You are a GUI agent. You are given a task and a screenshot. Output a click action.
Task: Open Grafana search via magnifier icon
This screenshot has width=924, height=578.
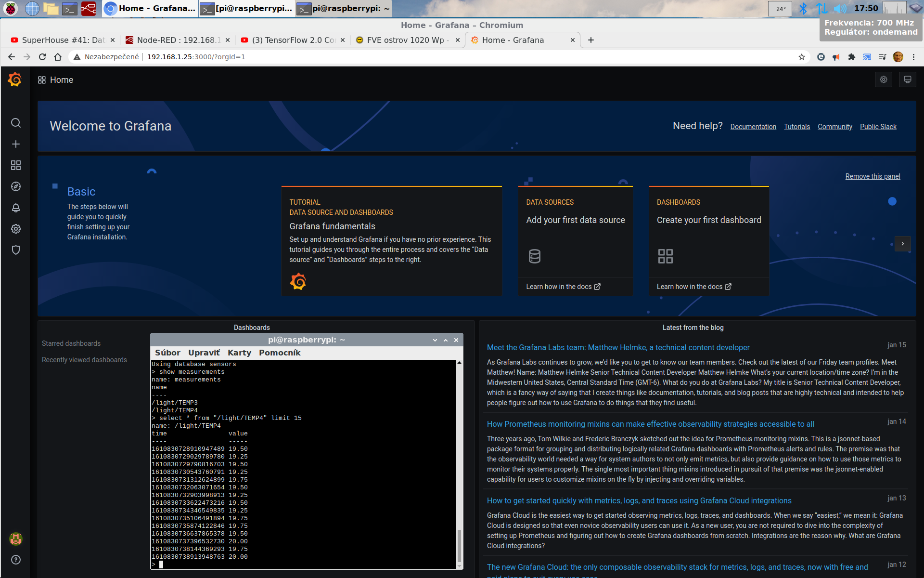coord(16,123)
